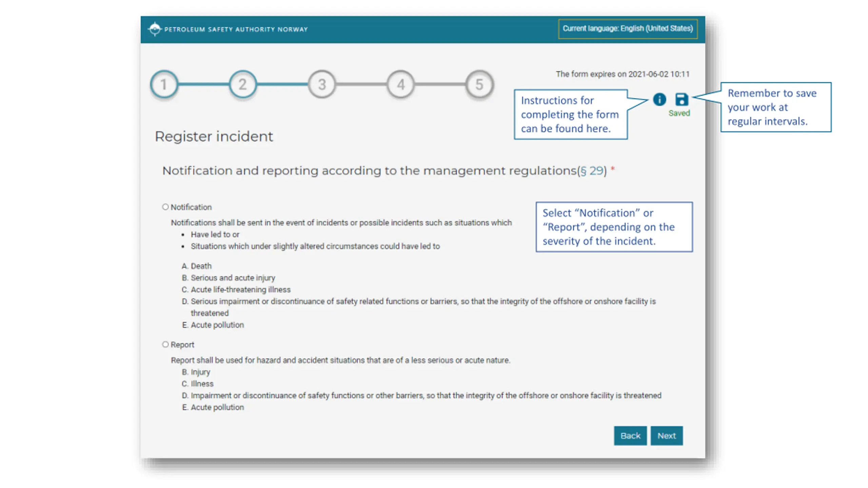Viewport: 868px width, 488px height.
Task: Select the Notification radio button
Action: (x=165, y=207)
